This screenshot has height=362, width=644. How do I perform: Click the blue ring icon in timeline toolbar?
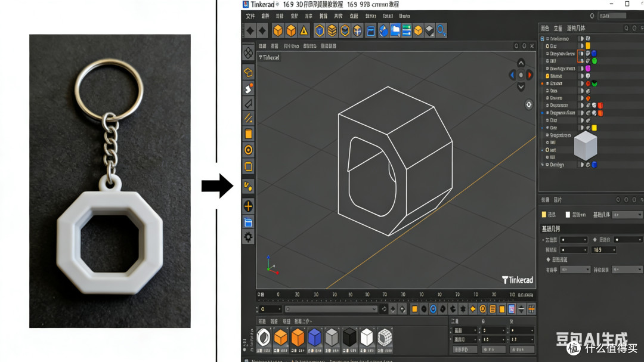434,309
